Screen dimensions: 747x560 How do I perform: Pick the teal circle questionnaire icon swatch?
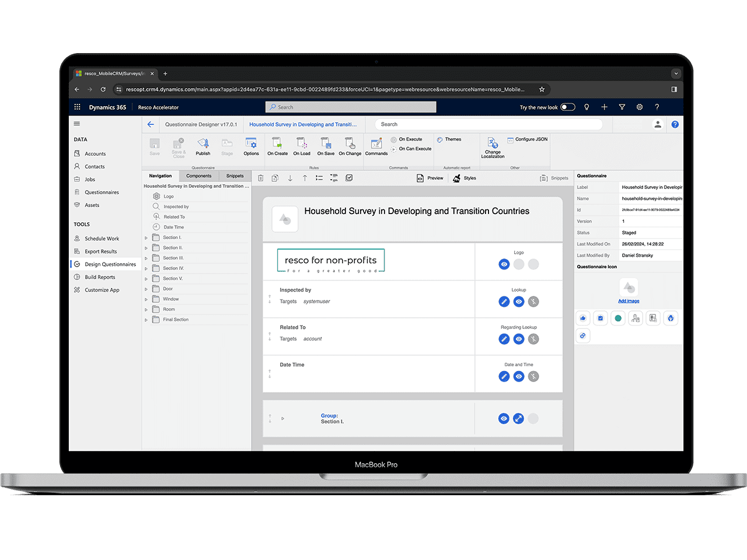[618, 318]
